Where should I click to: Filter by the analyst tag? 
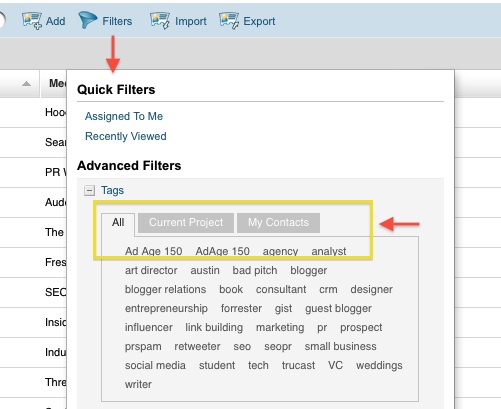pos(329,252)
